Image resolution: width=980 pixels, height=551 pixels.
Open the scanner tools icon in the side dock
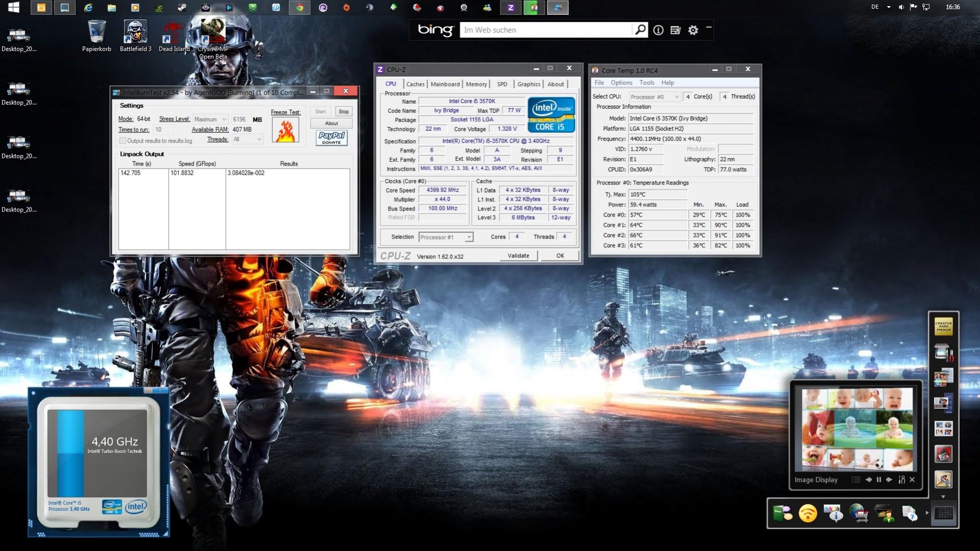943,352
